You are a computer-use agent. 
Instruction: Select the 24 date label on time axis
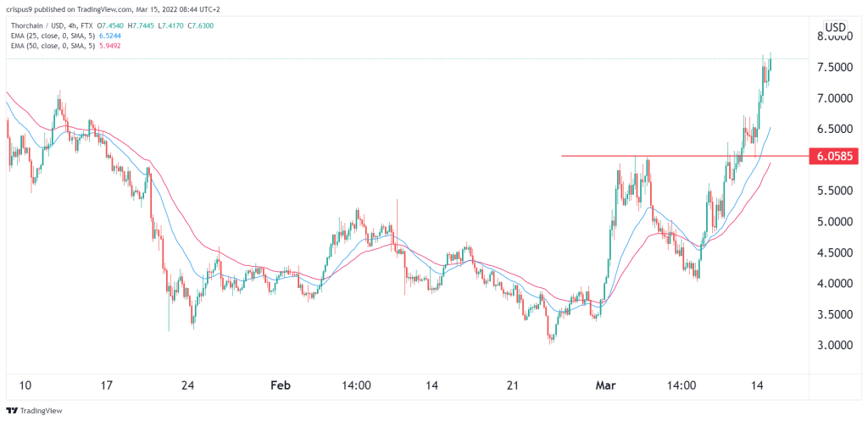tap(188, 385)
